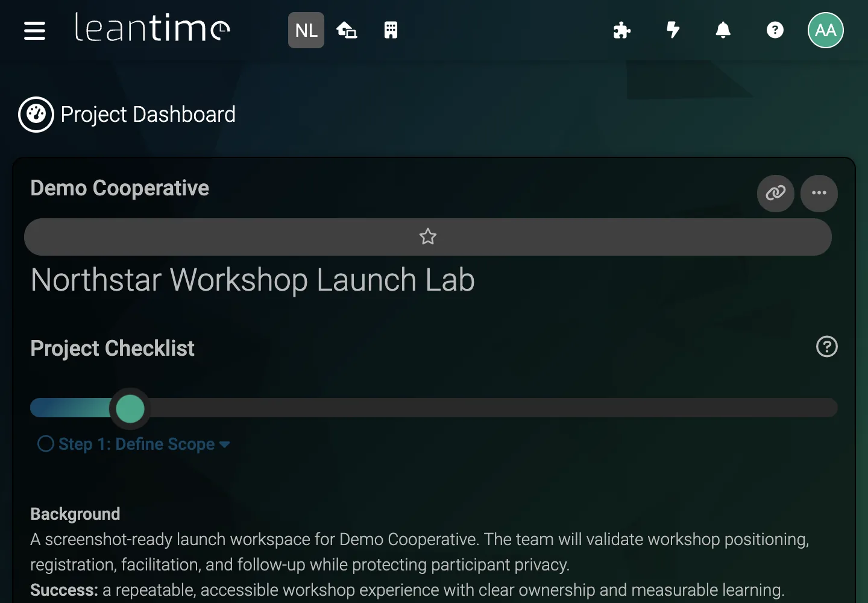Screen dimensions: 868x603
Task: Click the Success: label text
Action: pos(64,590)
